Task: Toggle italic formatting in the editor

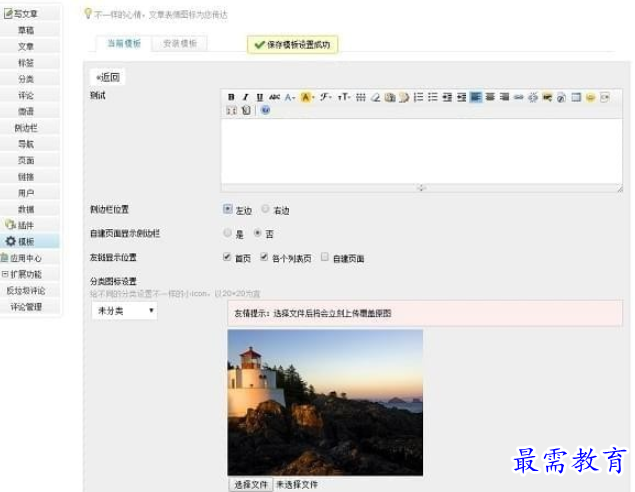Action: tap(245, 97)
